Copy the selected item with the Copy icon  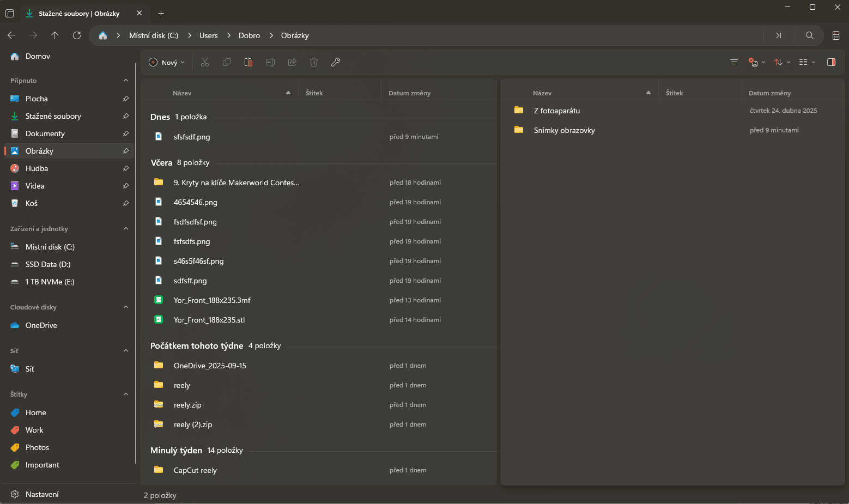click(x=227, y=62)
